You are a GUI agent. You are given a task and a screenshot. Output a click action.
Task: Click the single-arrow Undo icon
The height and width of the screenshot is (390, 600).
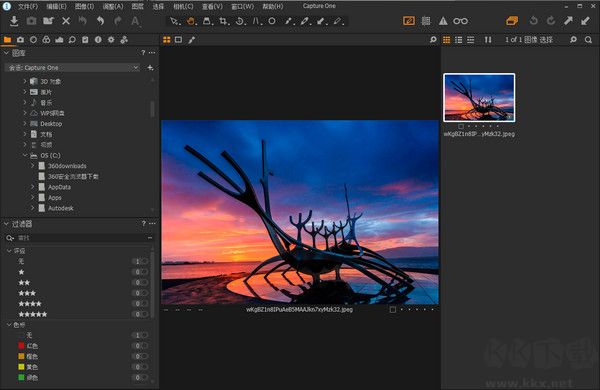(x=100, y=21)
